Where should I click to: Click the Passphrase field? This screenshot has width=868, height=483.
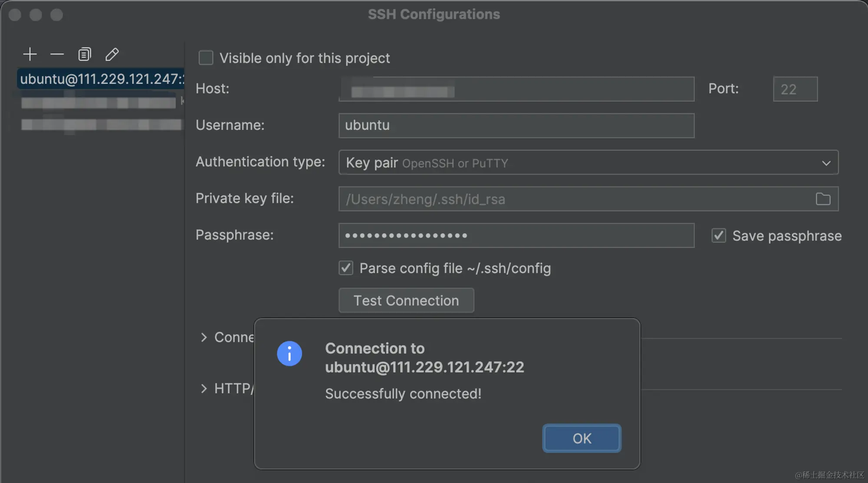tap(516, 235)
